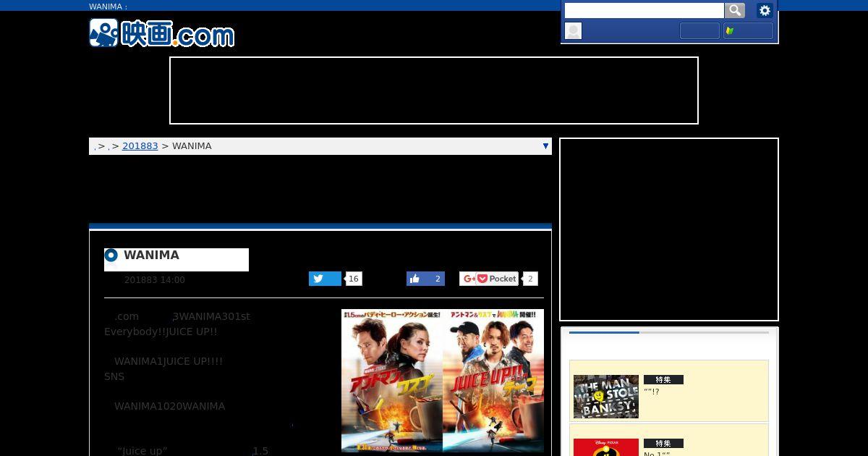Click the empty blue button beside beginner button
Viewport: 868px width, 456px height.
[699, 30]
